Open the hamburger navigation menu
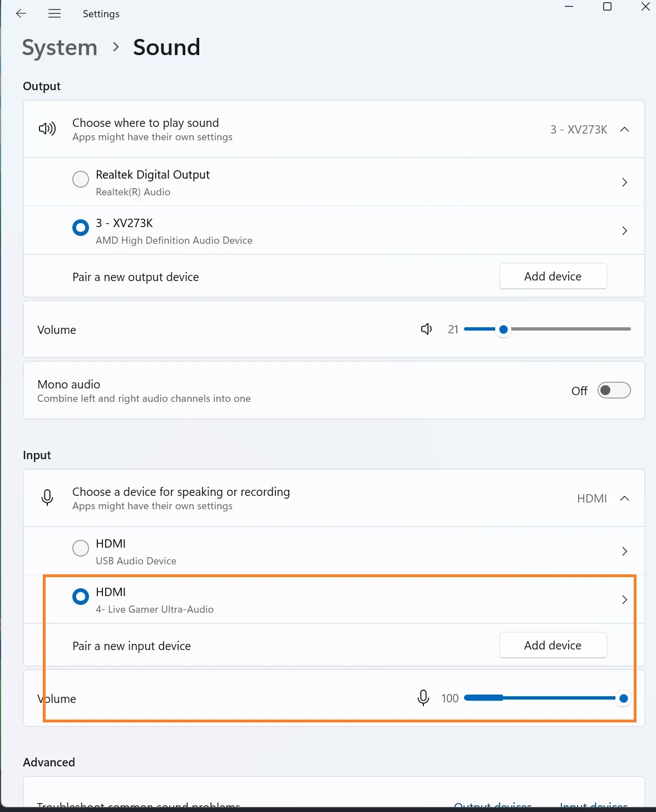The width and height of the screenshot is (656, 812). (55, 14)
